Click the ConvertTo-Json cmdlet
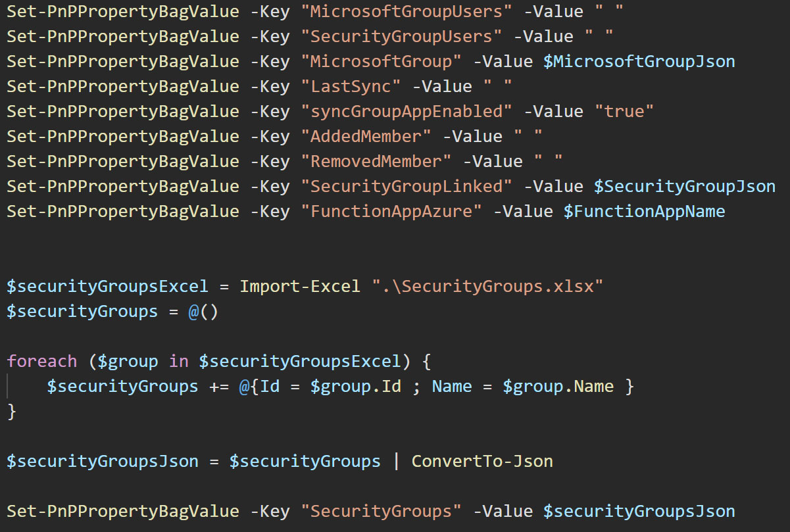790x532 pixels. click(x=482, y=461)
